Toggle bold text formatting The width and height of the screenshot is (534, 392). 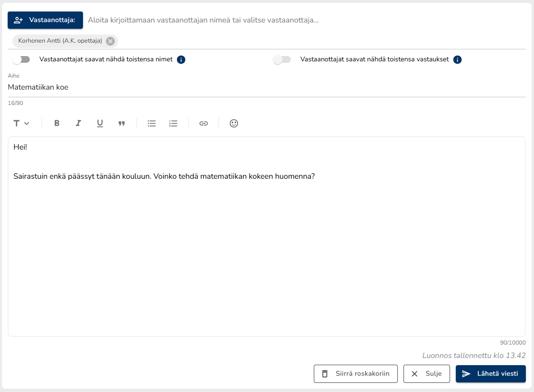(x=57, y=123)
